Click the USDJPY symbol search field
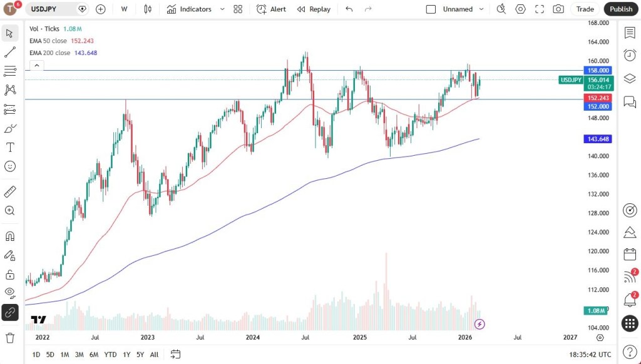 [x=53, y=9]
